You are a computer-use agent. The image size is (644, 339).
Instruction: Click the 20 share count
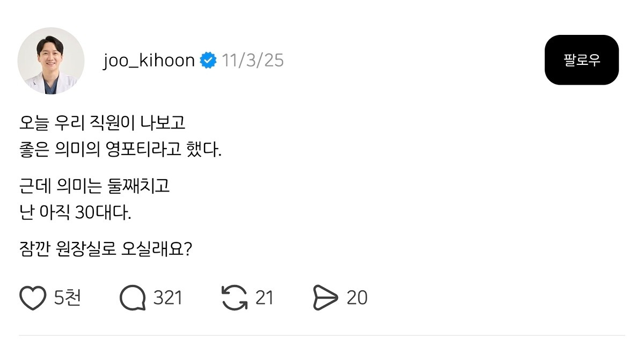click(x=357, y=298)
